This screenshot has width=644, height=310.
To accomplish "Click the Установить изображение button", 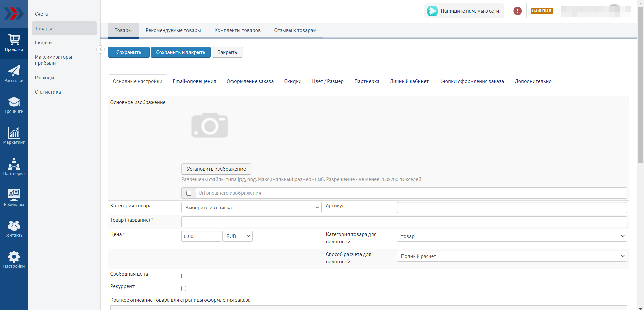I will point(216,169).
